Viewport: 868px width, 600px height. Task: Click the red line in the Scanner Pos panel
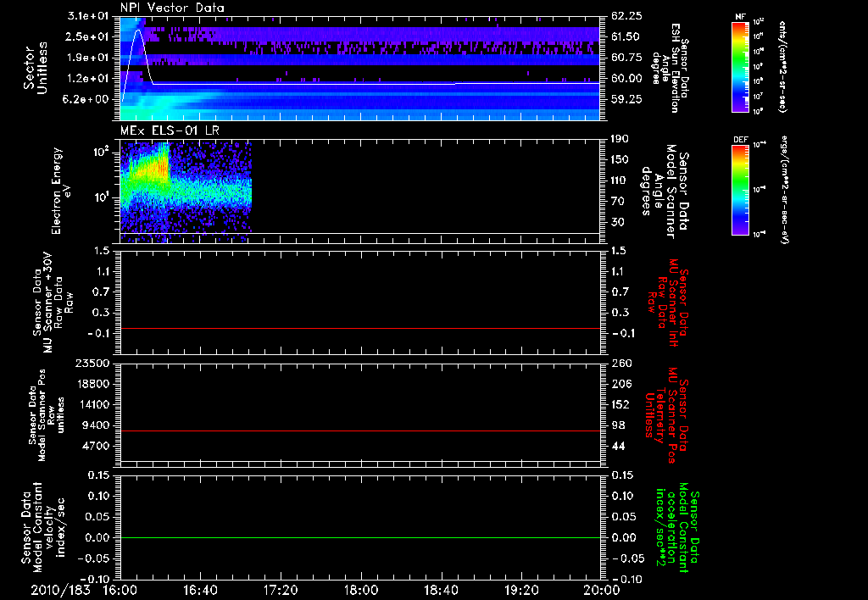(360, 431)
